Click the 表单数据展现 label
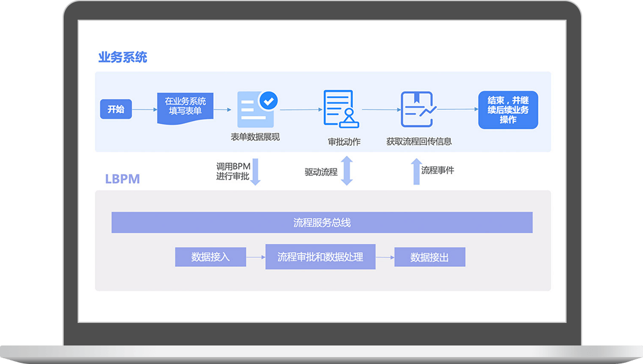Viewport: 643px width, 364px height. point(255,137)
